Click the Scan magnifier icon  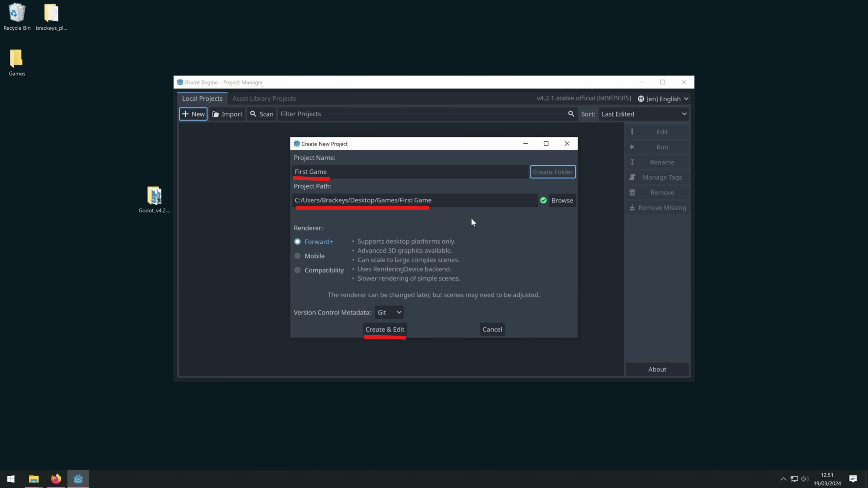(253, 114)
